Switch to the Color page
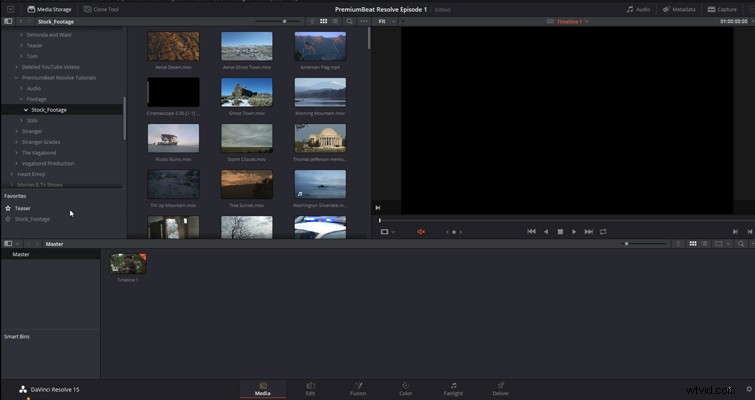Image resolution: width=755 pixels, height=400 pixels. pyautogui.click(x=405, y=389)
